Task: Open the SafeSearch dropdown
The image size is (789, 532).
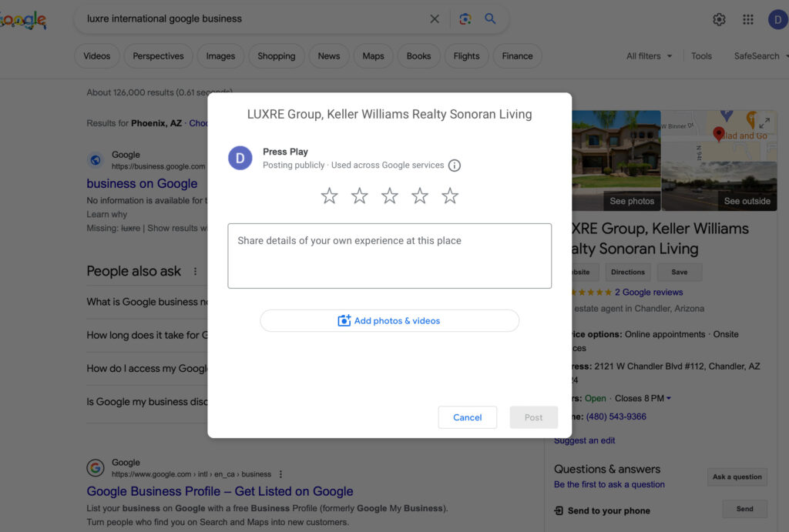Action: pyautogui.click(x=760, y=56)
